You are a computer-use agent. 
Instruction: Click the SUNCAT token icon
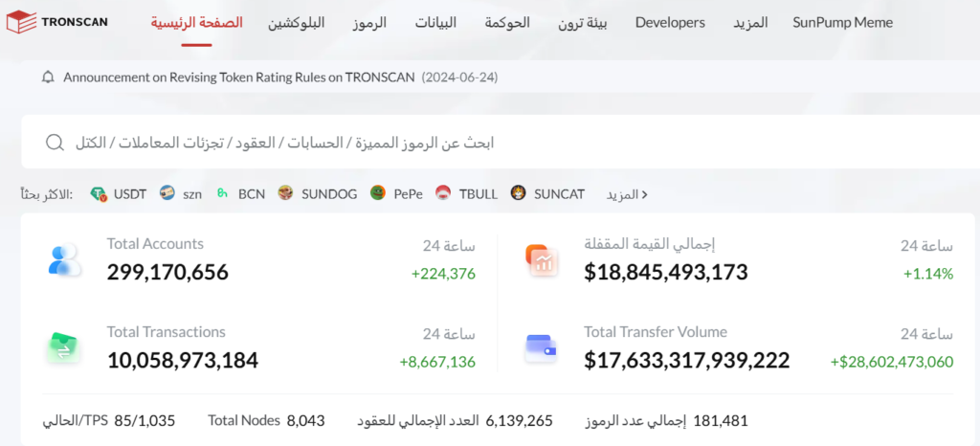tap(518, 193)
